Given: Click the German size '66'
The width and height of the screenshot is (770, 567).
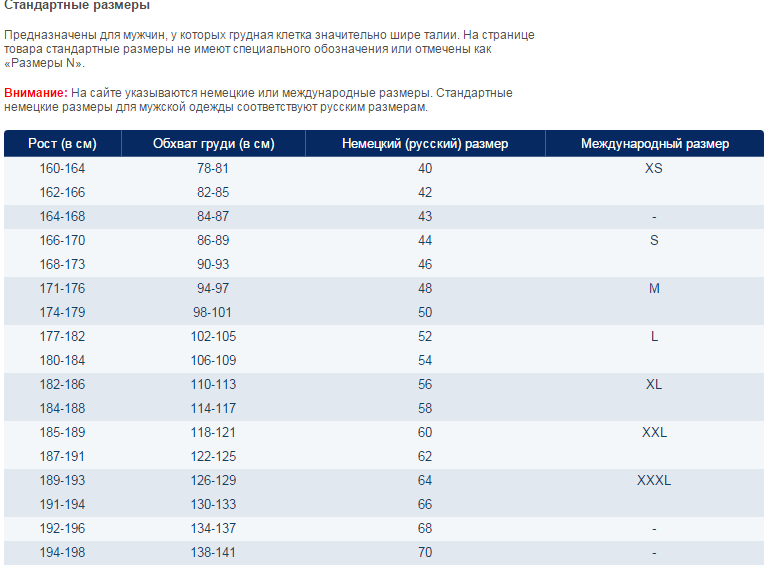Looking at the screenshot, I should [425, 504].
